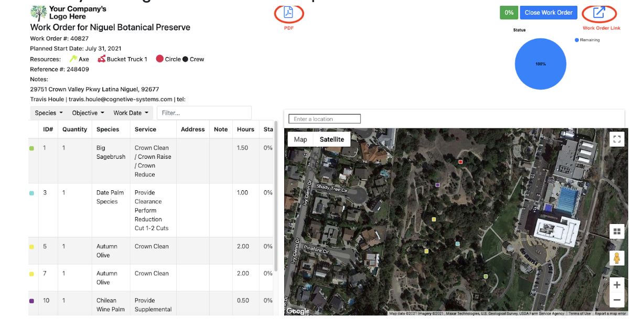
Task: Click the Work Order for Niguel Botanical Preserve title
Action: [x=110, y=27]
